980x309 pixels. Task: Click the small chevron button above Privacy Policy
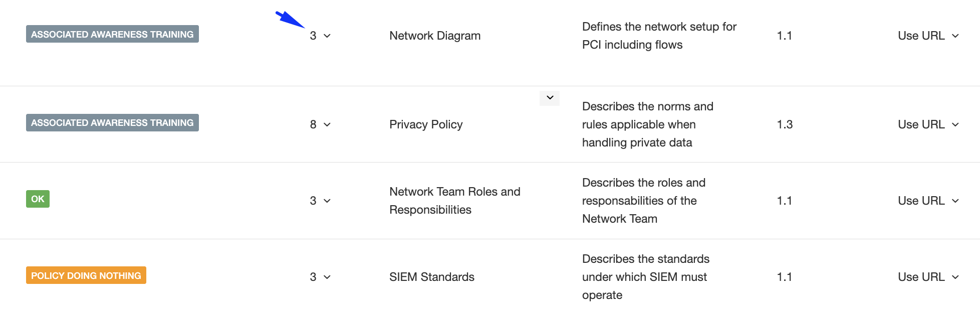pos(550,98)
